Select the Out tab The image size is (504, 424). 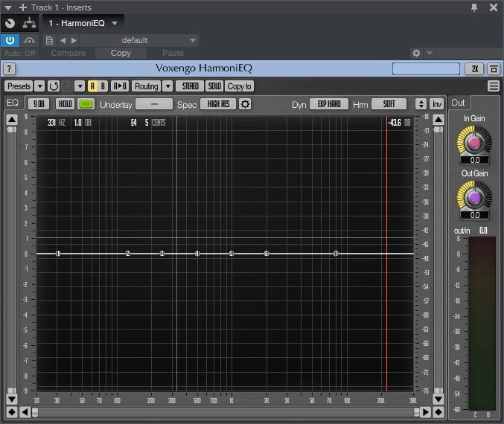pos(458,103)
